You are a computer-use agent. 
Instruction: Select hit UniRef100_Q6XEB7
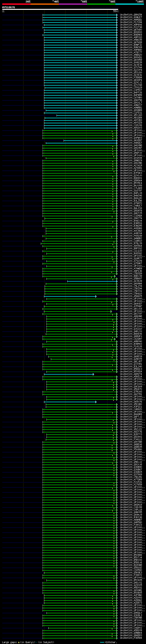click(x=131, y=140)
